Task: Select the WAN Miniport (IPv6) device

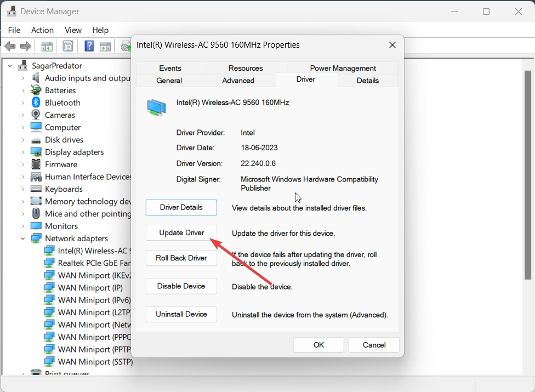Action: [x=94, y=300]
